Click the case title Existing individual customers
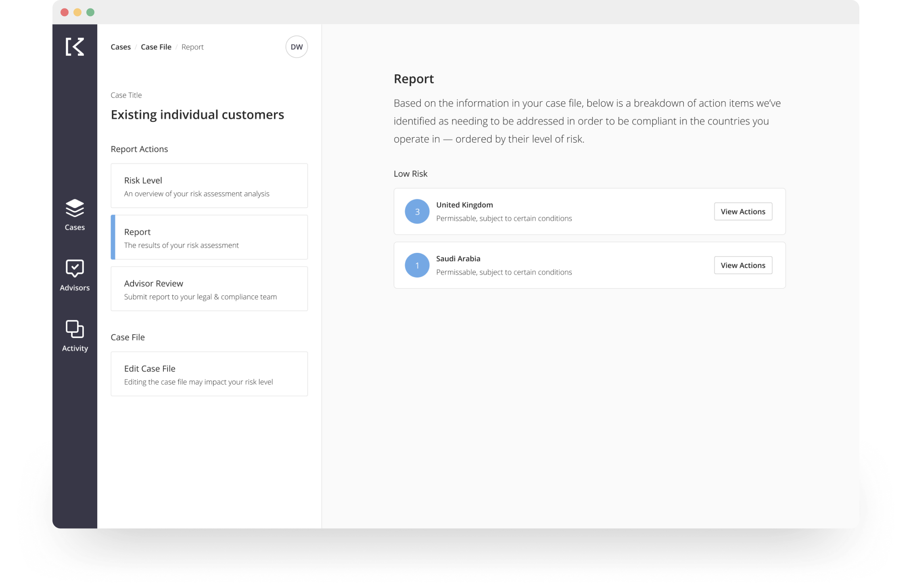Viewport: 911px width, 588px height. point(197,115)
